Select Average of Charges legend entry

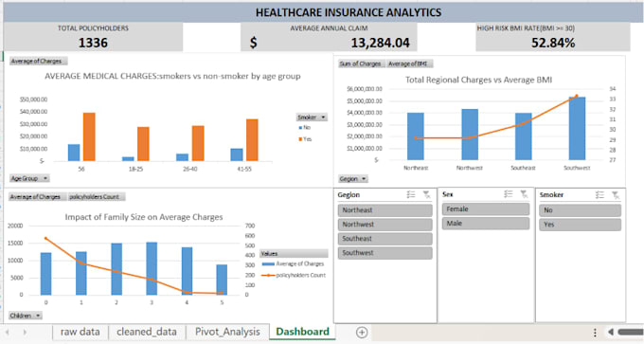pyautogui.click(x=293, y=263)
